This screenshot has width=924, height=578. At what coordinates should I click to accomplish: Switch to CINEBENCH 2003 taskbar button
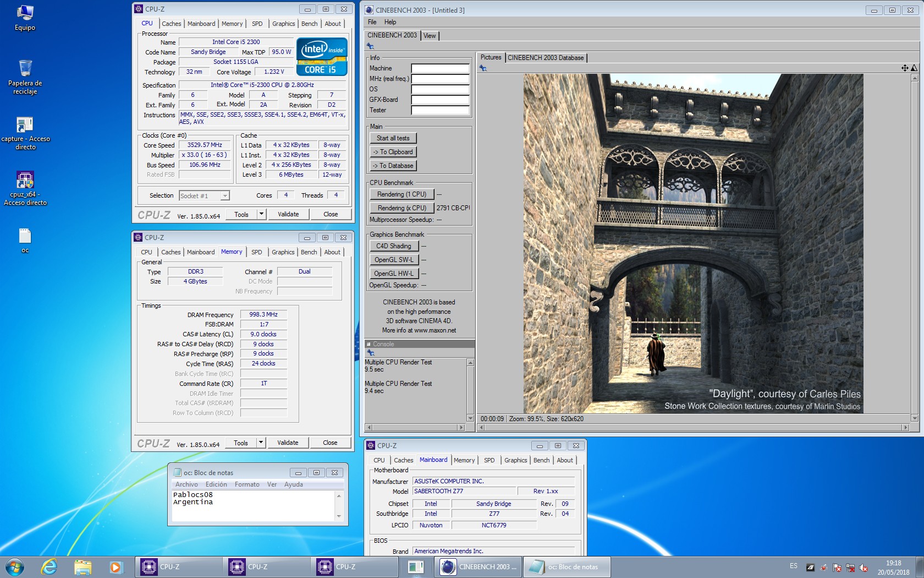[x=479, y=567]
